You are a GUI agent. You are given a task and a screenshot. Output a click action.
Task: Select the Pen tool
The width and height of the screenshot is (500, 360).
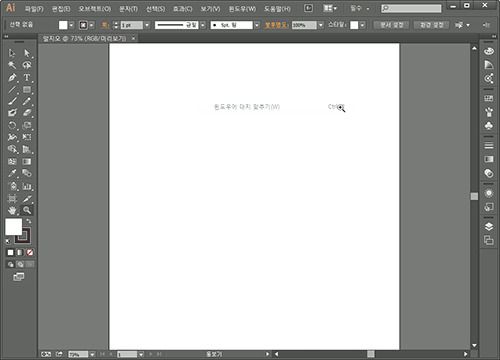click(12, 77)
